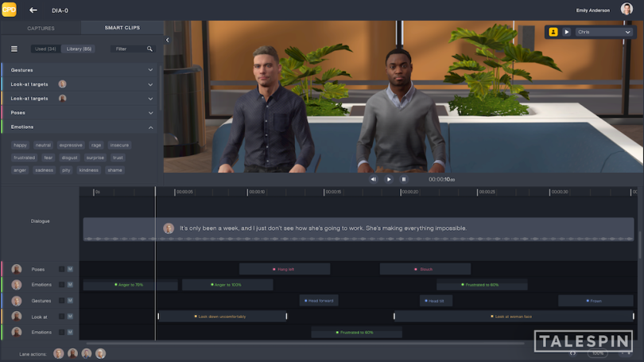Open the hamburger menu in Smart Clips panel
This screenshot has height=362, width=644.
14,49
